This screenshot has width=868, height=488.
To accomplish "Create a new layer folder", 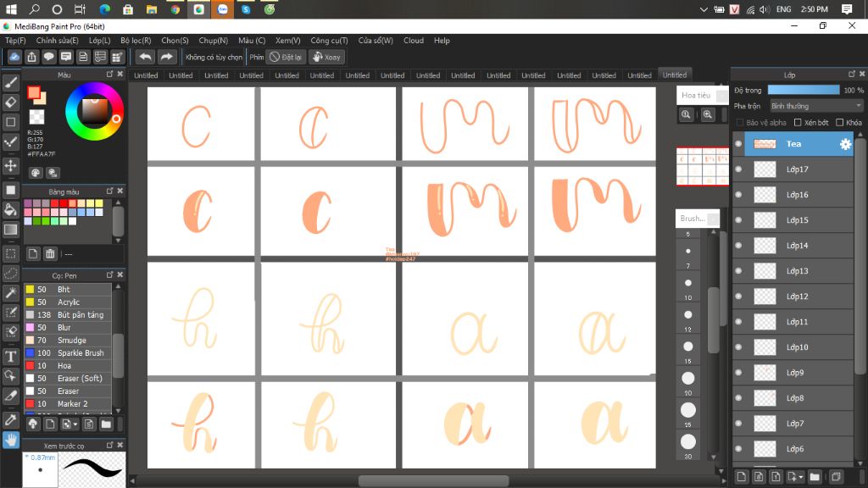I will point(815,476).
